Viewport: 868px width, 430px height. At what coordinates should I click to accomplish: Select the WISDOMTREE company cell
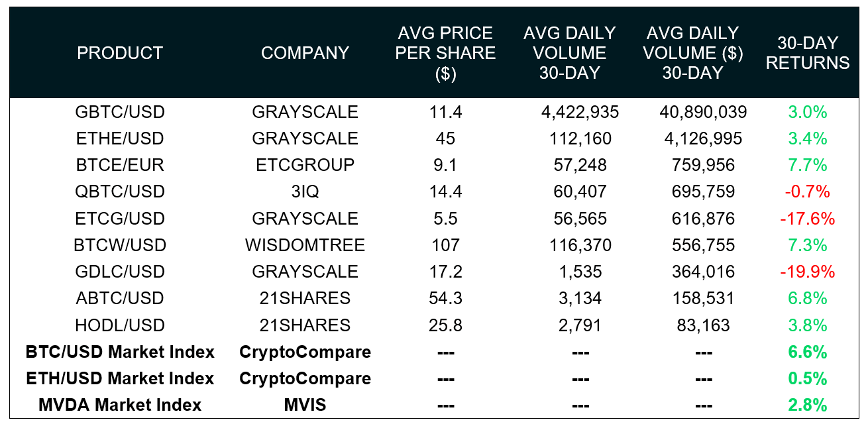click(x=305, y=245)
